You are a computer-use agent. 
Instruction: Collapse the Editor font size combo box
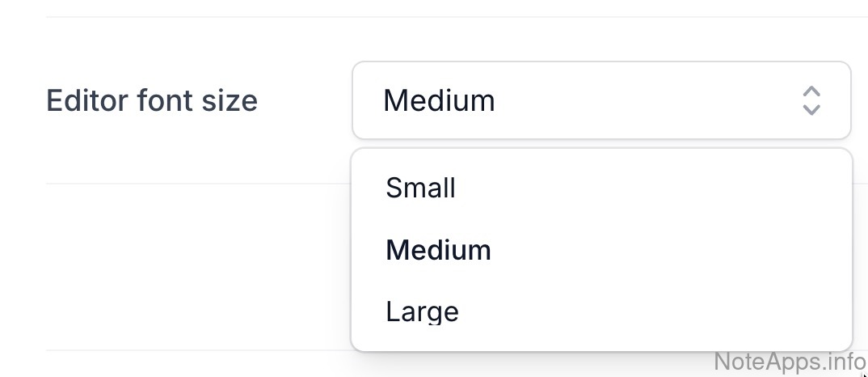click(x=601, y=100)
